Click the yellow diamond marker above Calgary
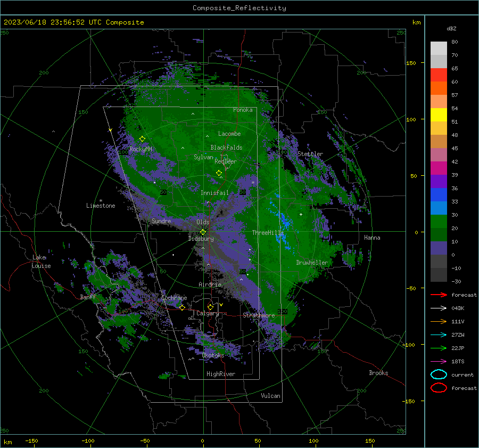479x448 pixels. (210, 307)
